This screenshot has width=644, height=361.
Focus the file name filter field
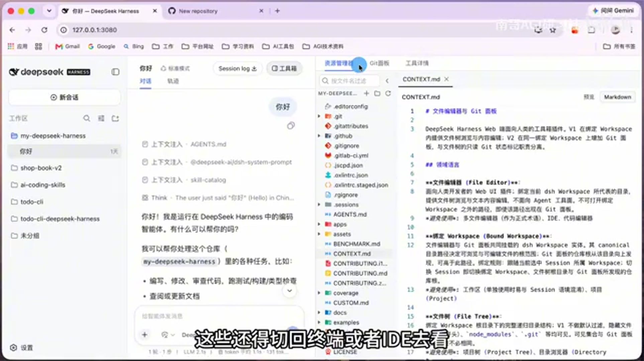[350, 81]
